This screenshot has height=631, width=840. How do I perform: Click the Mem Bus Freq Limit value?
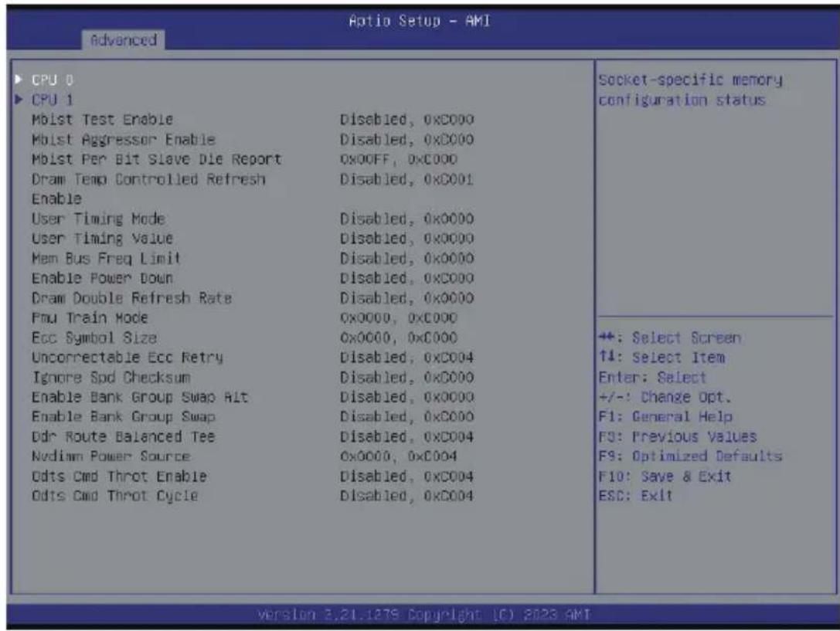(x=406, y=258)
